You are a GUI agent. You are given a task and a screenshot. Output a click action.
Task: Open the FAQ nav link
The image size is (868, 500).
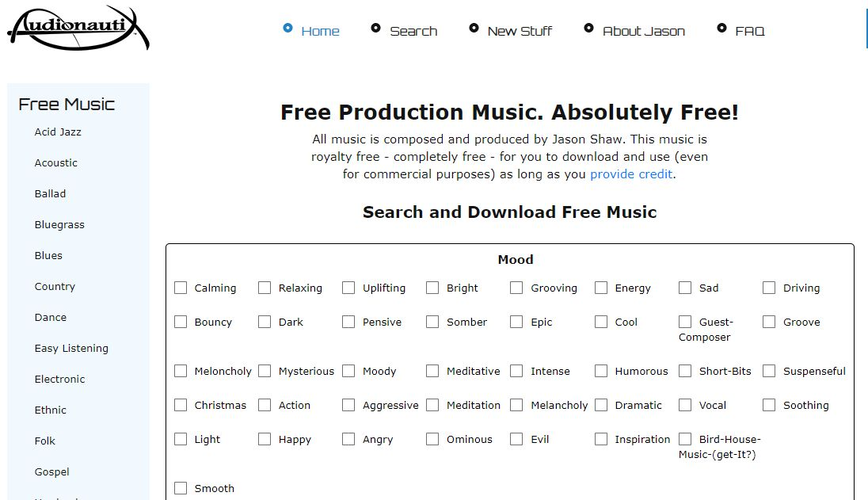click(x=749, y=32)
